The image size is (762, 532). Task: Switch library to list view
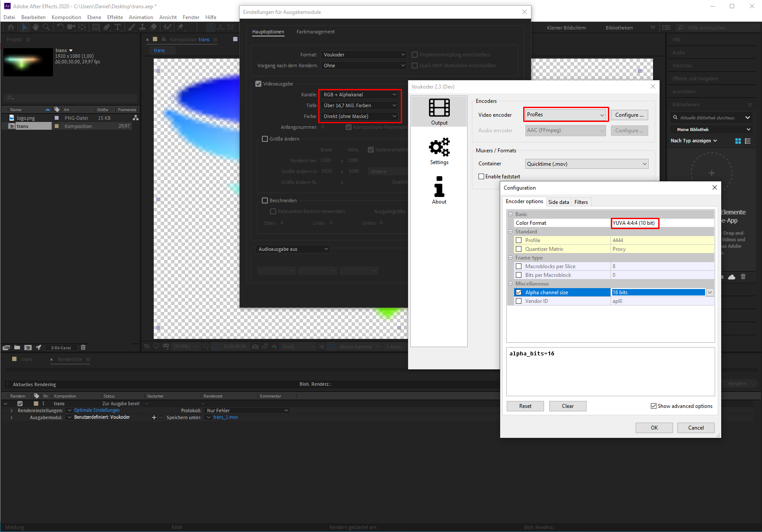tap(748, 141)
